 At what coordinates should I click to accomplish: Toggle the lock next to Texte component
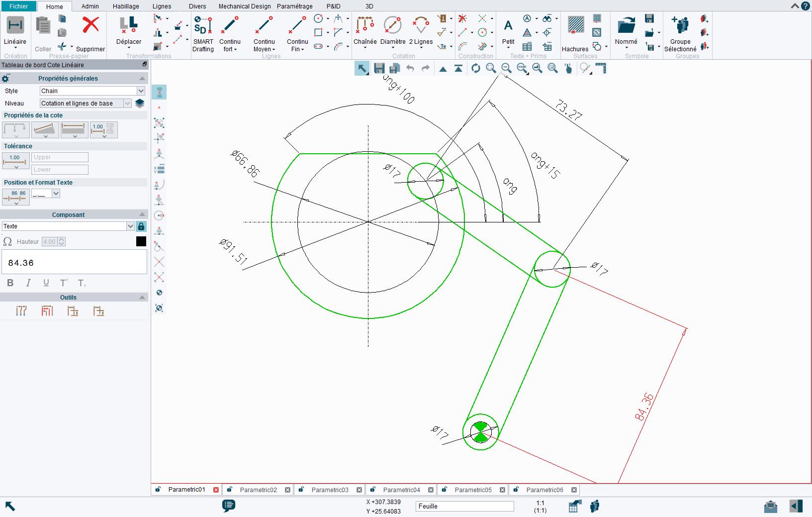coord(141,226)
